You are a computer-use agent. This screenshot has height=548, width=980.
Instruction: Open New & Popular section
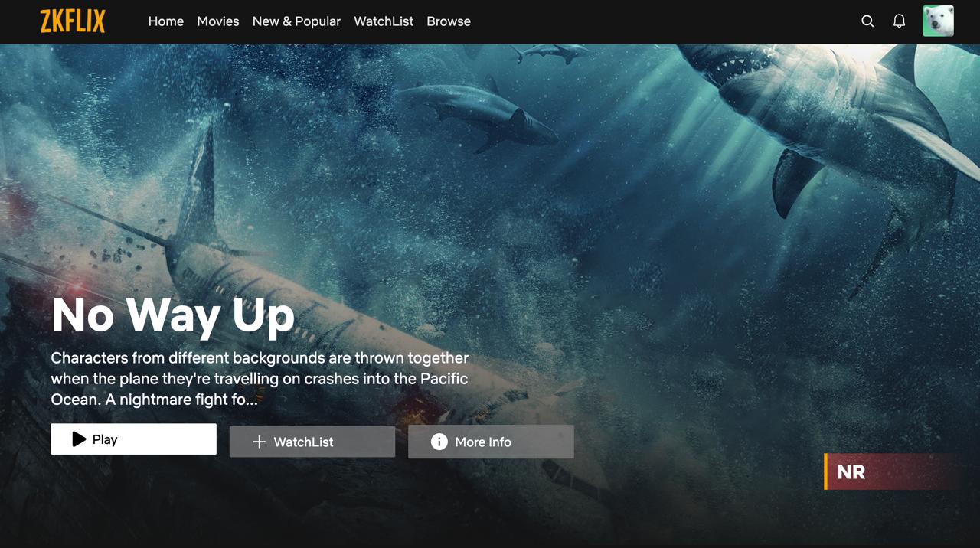point(296,21)
